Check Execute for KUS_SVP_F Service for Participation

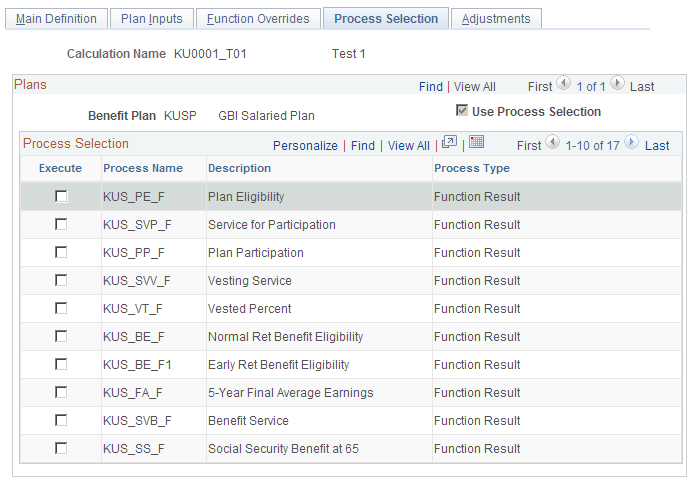(61, 224)
